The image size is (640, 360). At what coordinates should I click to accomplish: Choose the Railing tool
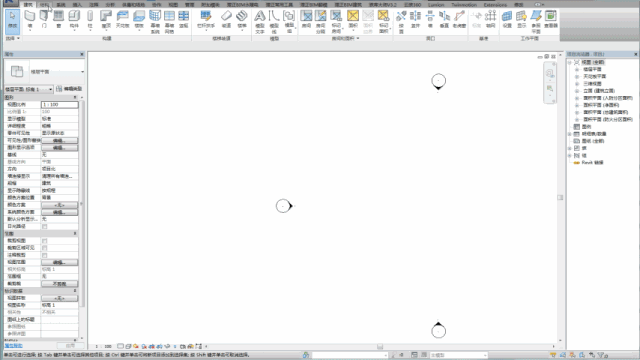point(206,20)
